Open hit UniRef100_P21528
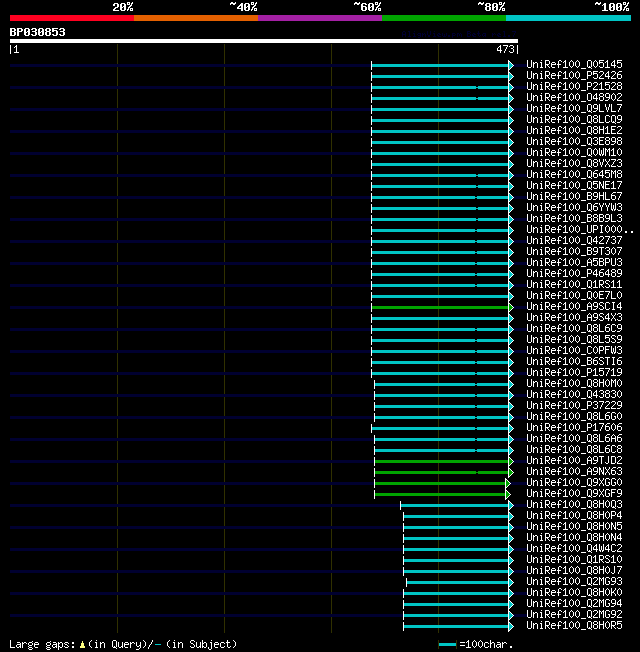 point(574,86)
